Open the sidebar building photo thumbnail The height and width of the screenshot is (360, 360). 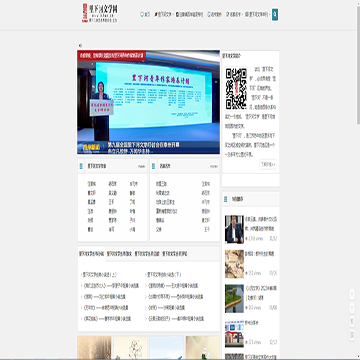(x=234, y=334)
